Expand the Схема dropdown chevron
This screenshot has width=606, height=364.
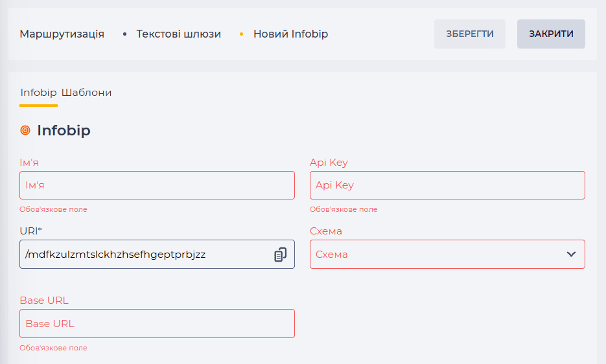[x=571, y=255]
